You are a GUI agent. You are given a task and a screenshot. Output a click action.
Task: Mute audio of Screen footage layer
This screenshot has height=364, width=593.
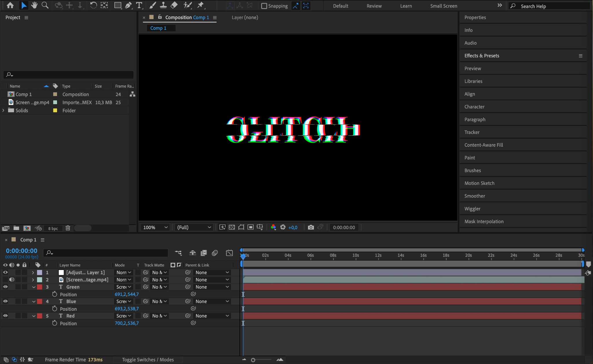tap(12, 280)
